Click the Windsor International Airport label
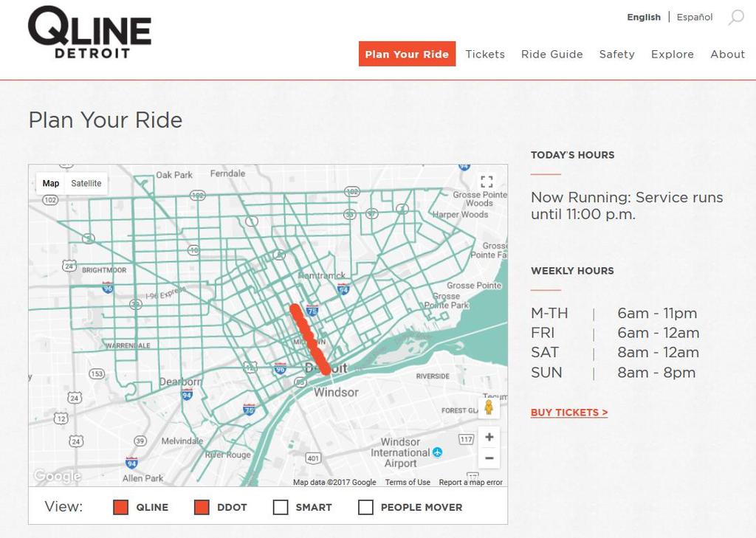This screenshot has height=538, width=756. [400, 452]
